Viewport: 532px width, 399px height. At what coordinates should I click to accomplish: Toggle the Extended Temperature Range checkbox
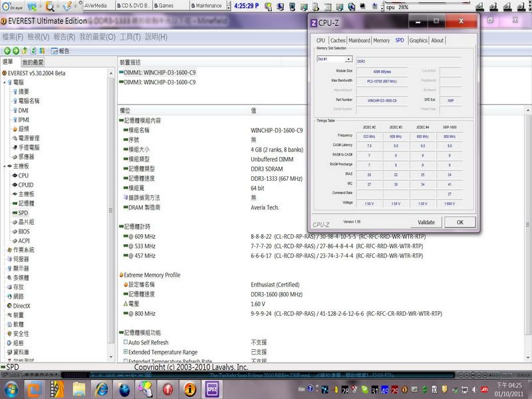[x=126, y=352]
